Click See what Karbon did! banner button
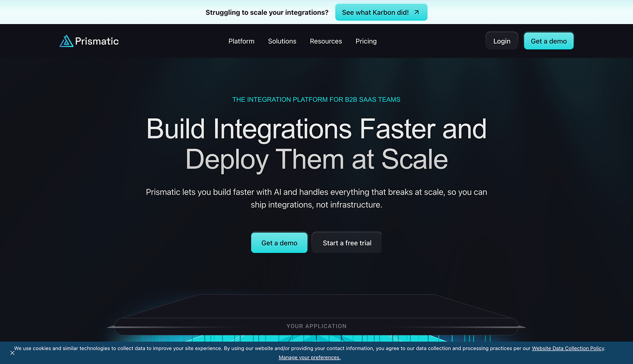Screen dimensions: 633x364 381,12
